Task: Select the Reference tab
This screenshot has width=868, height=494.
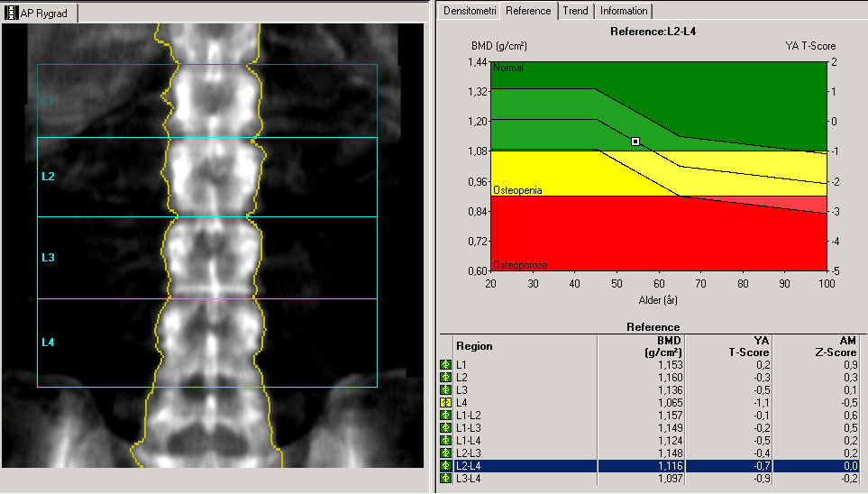Action: click(528, 11)
